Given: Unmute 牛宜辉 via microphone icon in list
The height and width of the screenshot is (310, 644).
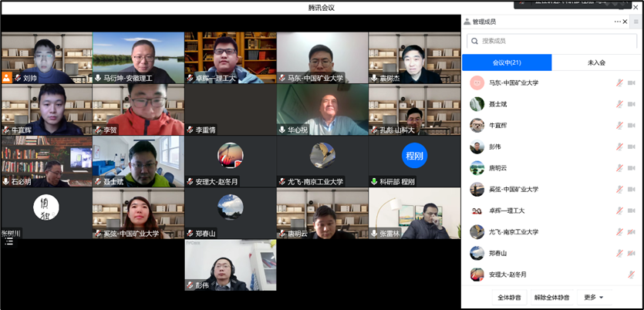Looking at the screenshot, I should (619, 126).
